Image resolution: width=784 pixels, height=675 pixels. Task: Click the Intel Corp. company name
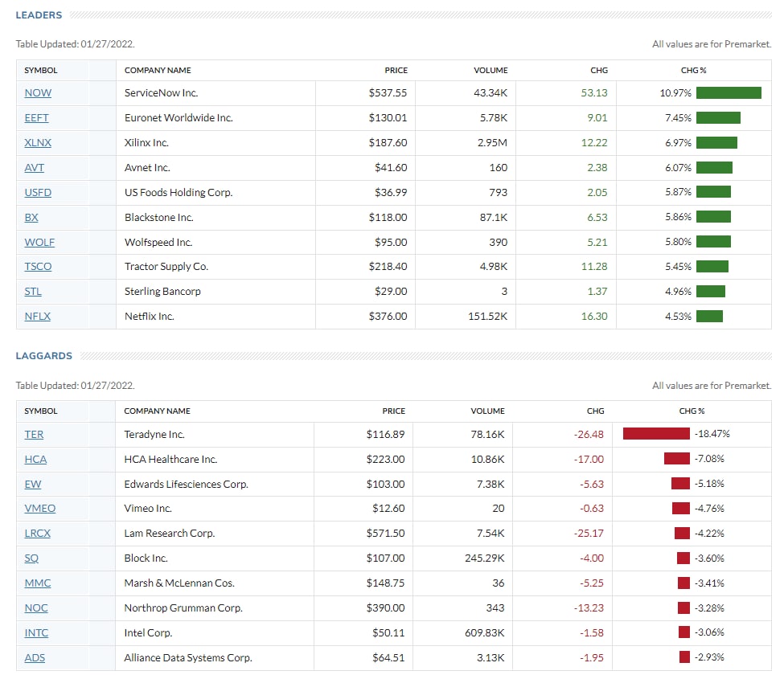[x=148, y=633]
